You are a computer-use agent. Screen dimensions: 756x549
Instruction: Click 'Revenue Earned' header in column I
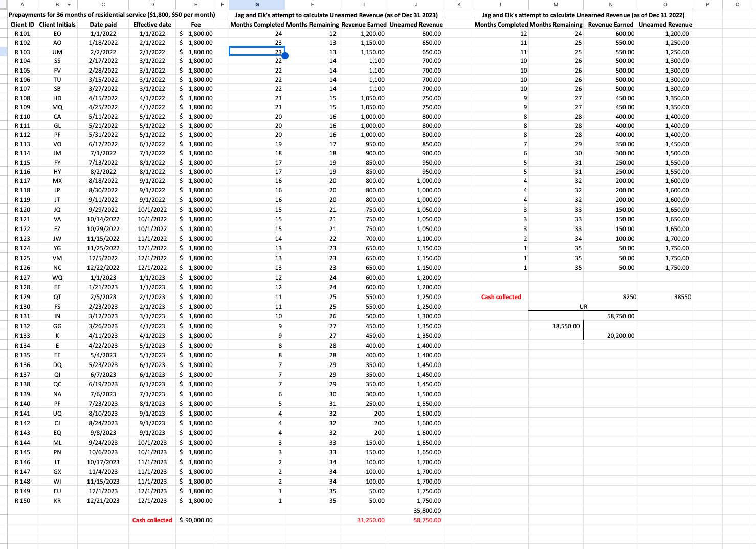click(x=364, y=24)
